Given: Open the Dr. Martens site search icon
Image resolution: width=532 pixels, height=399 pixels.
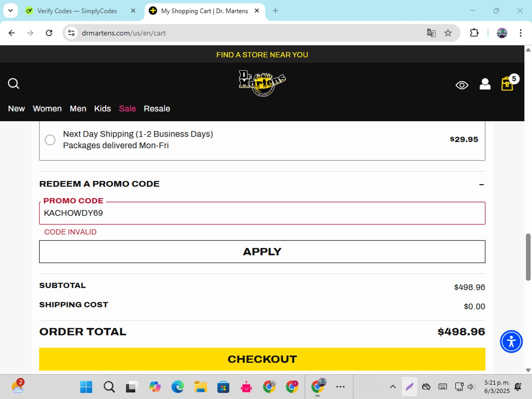Looking at the screenshot, I should pos(13,84).
